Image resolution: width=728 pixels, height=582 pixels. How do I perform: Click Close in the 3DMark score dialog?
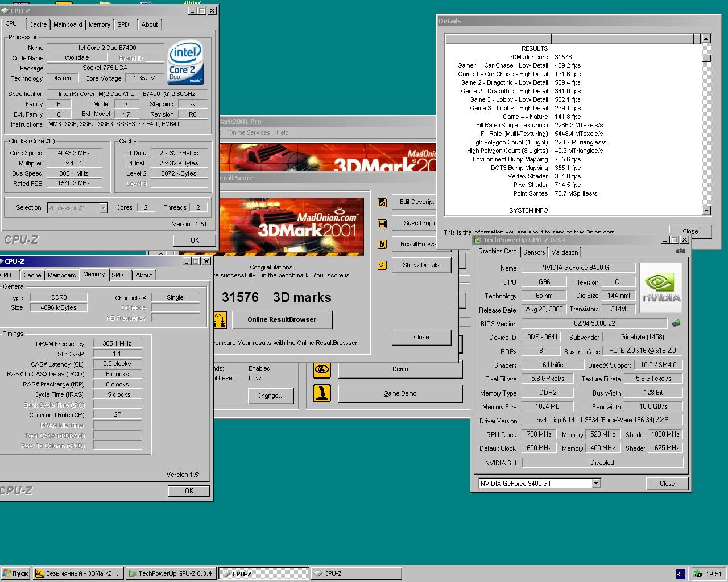[x=421, y=337]
